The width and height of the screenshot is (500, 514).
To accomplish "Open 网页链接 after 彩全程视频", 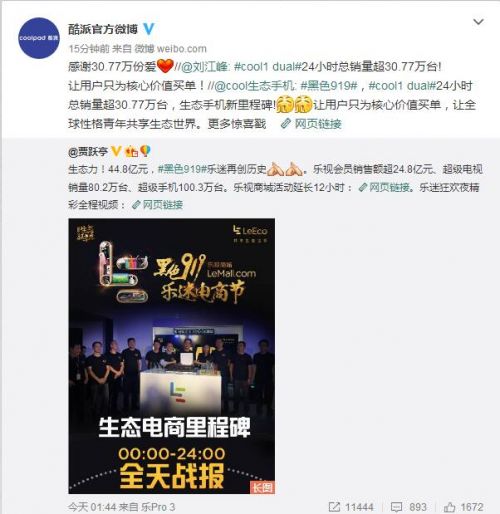I will (x=163, y=204).
